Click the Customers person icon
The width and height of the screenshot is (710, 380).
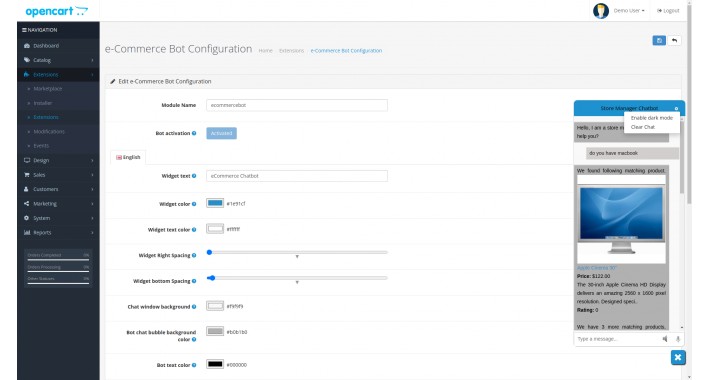(x=27, y=189)
